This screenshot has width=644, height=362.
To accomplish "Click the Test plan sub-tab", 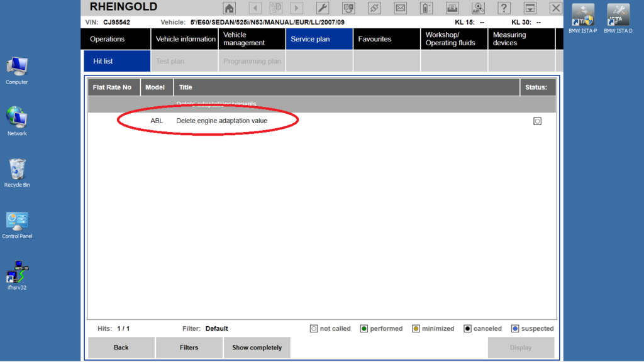I will click(x=184, y=61).
